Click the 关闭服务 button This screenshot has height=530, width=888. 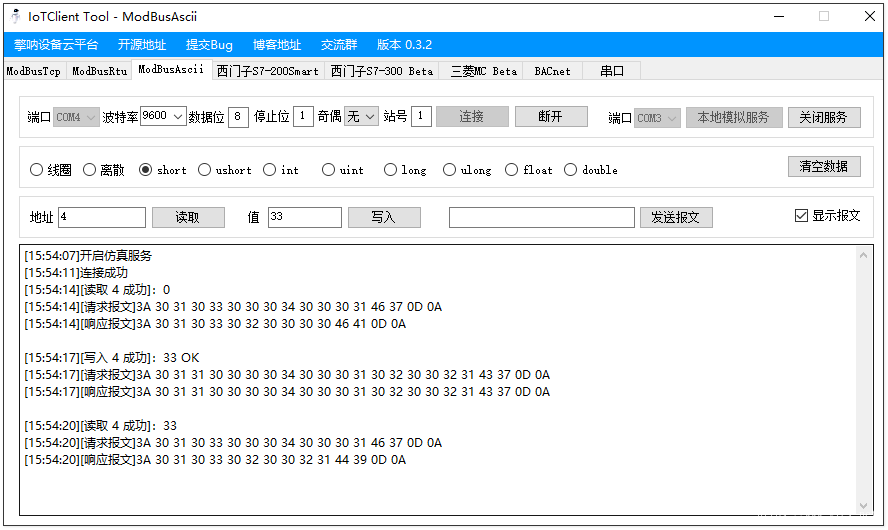click(824, 117)
